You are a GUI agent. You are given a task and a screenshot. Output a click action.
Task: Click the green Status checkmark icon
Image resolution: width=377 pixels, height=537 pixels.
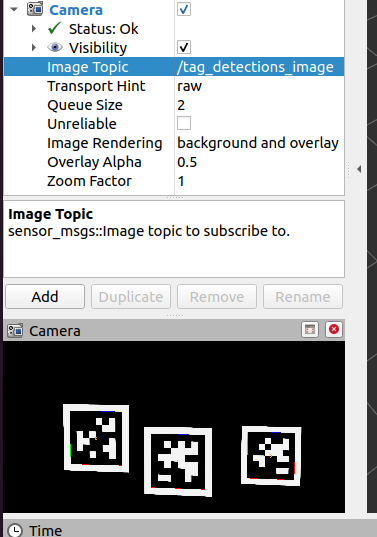click(54, 28)
